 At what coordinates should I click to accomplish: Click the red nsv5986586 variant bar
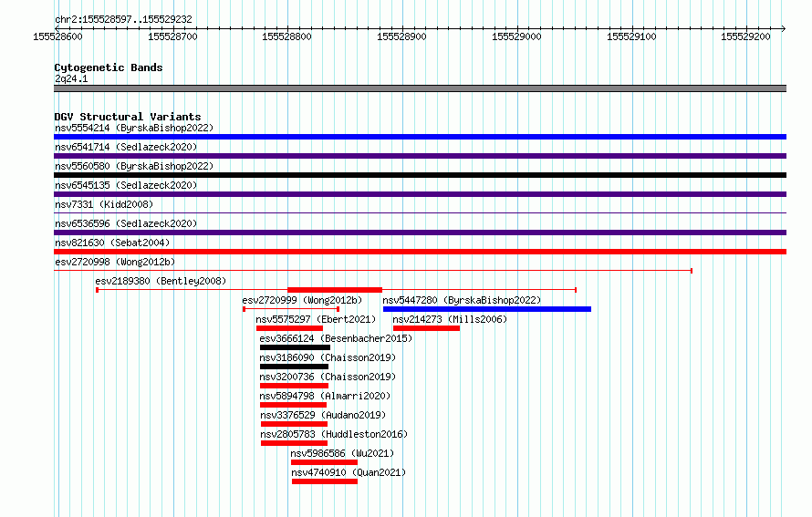point(324,462)
